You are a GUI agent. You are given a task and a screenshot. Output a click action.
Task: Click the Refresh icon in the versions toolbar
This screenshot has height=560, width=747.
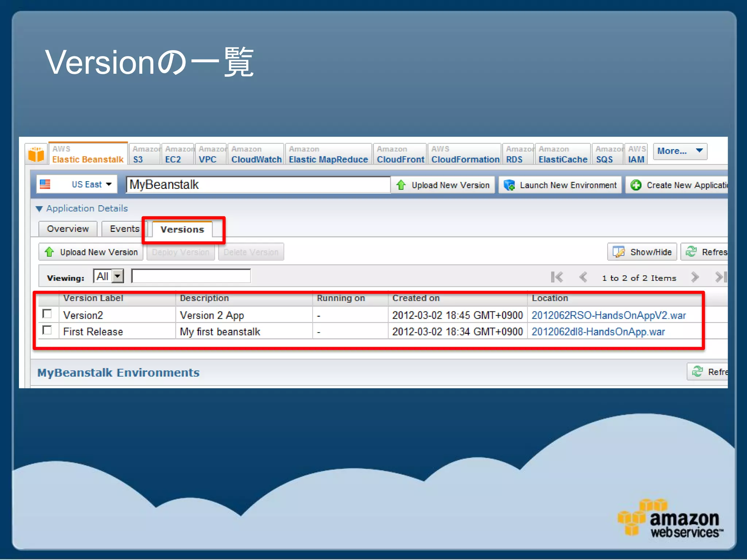[x=691, y=252]
